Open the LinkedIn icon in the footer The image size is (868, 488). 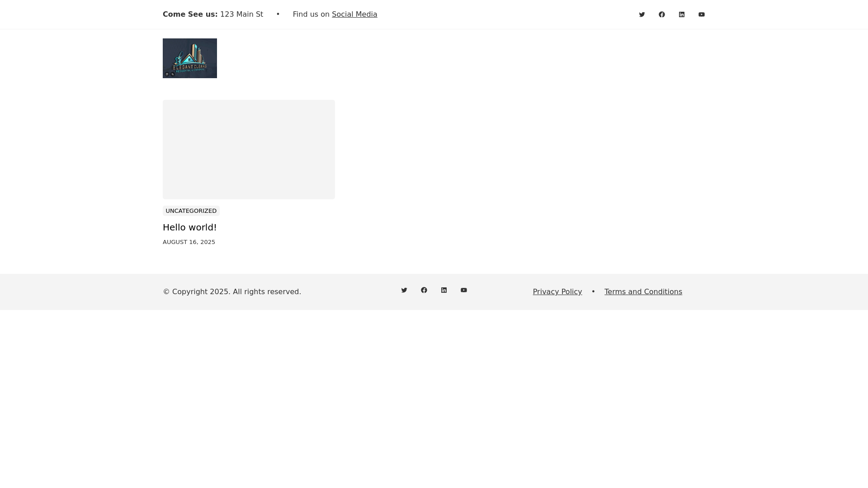tap(444, 290)
